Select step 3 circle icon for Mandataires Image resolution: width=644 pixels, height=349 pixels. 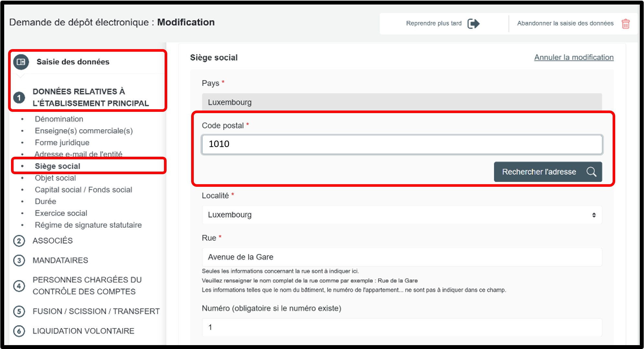tap(19, 260)
